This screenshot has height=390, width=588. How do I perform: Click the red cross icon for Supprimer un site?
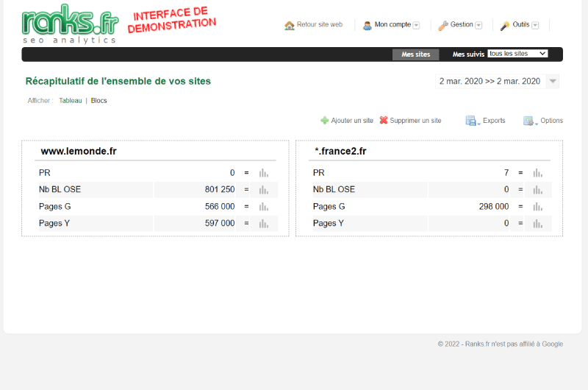[383, 120]
